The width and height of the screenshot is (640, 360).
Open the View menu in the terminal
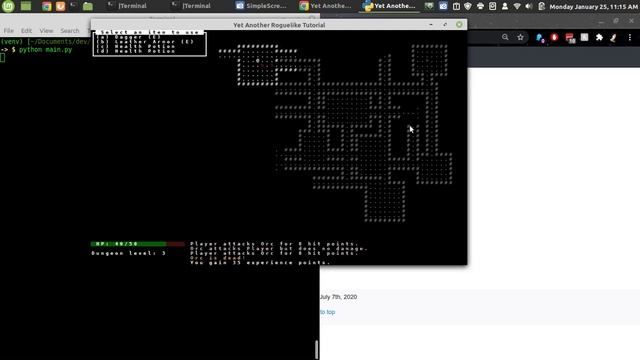point(46,31)
